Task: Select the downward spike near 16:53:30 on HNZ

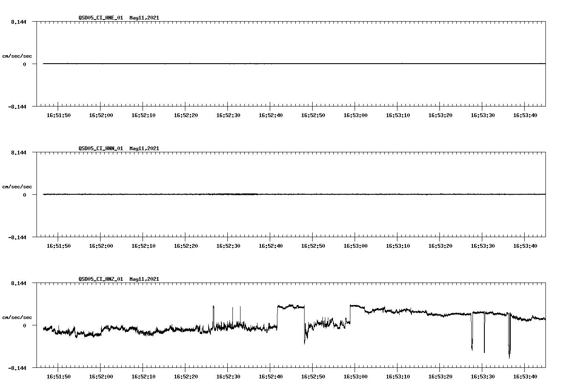Action: pyautogui.click(x=484, y=335)
